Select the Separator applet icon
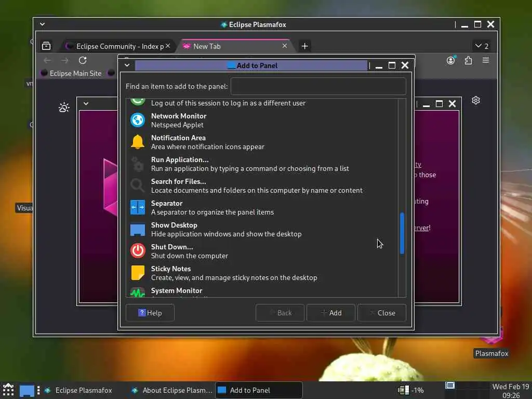 [x=137, y=207]
